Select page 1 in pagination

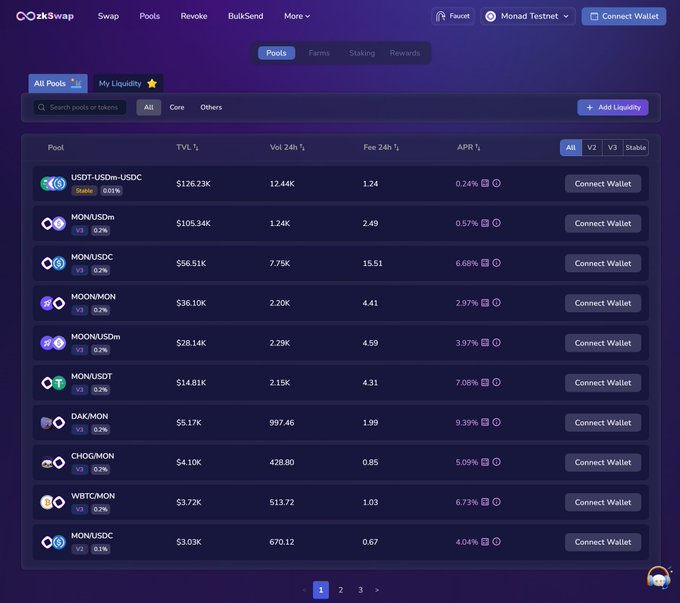(x=321, y=590)
